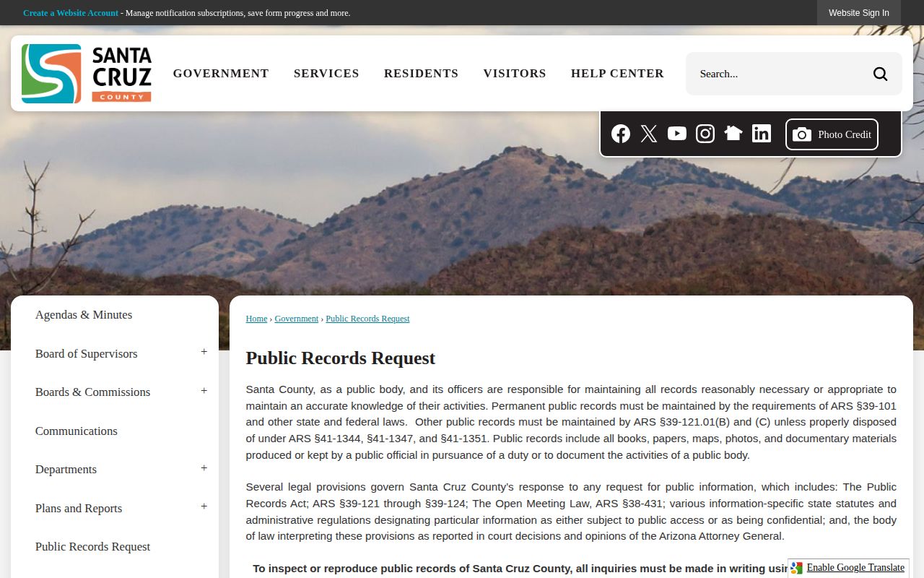Open the Instagram icon link
The width and height of the screenshot is (924, 578).
705,134
